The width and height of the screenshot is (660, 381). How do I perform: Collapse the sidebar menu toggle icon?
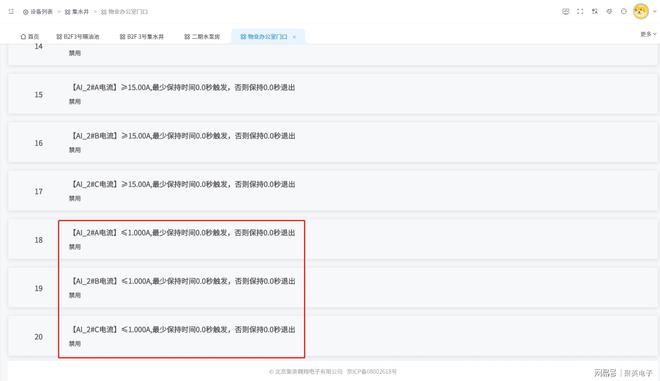(x=11, y=11)
